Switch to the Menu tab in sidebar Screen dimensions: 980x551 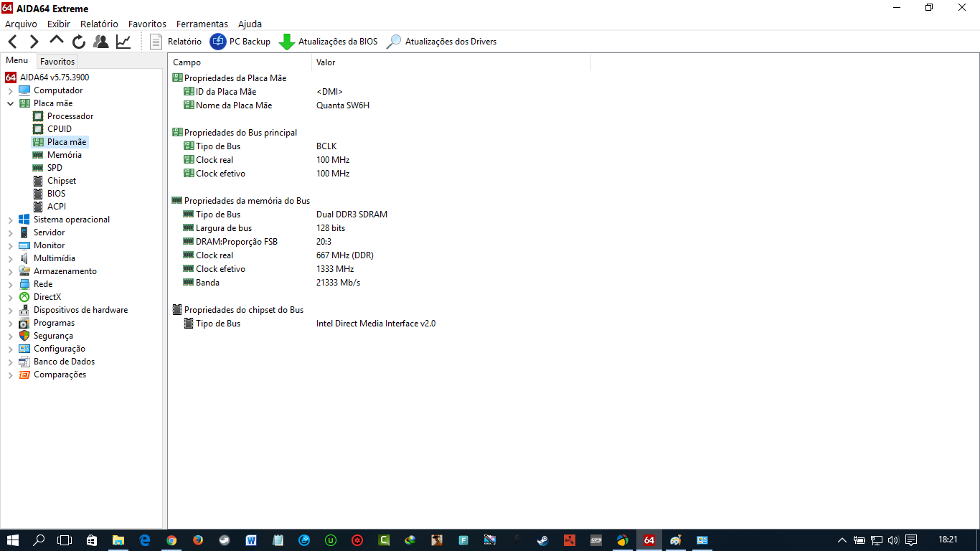[x=17, y=61]
